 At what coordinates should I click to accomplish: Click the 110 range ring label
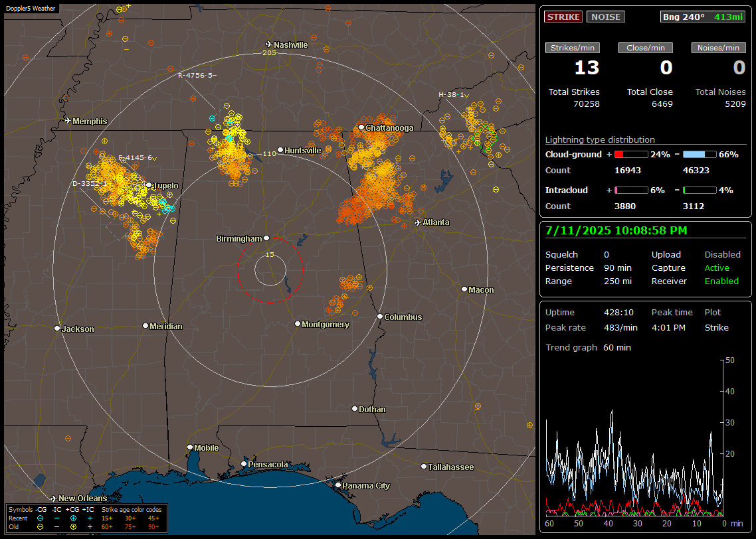click(x=269, y=153)
